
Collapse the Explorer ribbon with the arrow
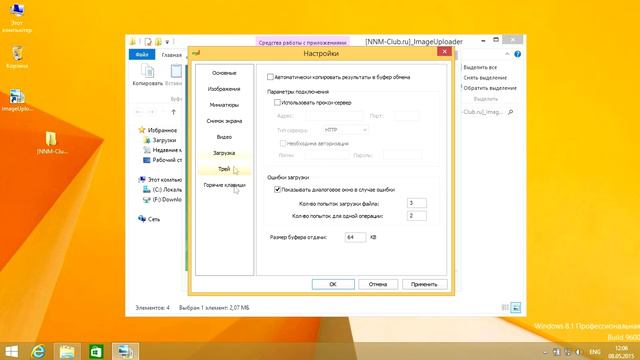coord(507,54)
